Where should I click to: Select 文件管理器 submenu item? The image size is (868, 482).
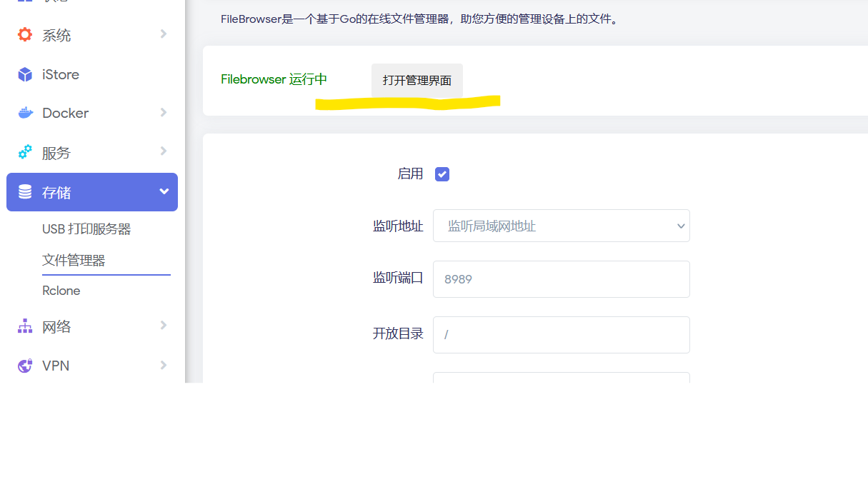pos(74,260)
